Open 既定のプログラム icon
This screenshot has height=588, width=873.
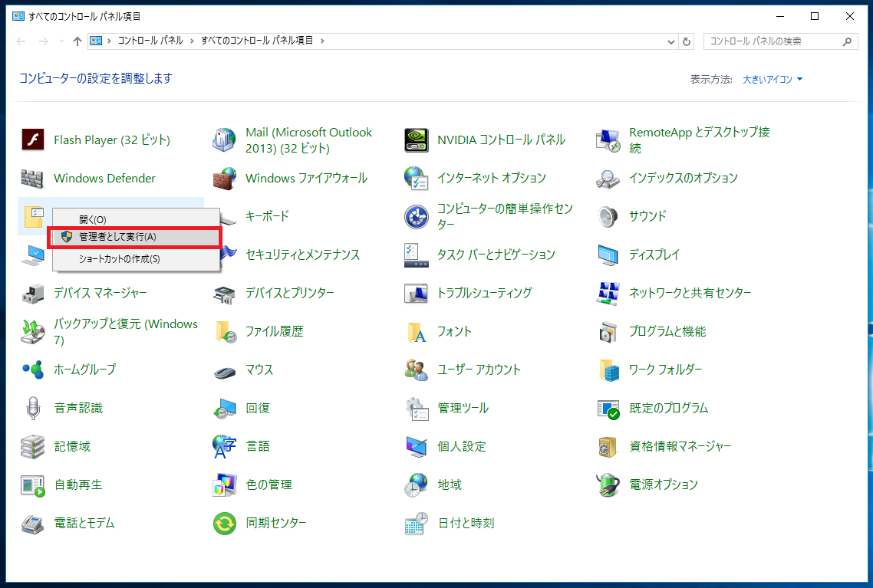pos(608,409)
